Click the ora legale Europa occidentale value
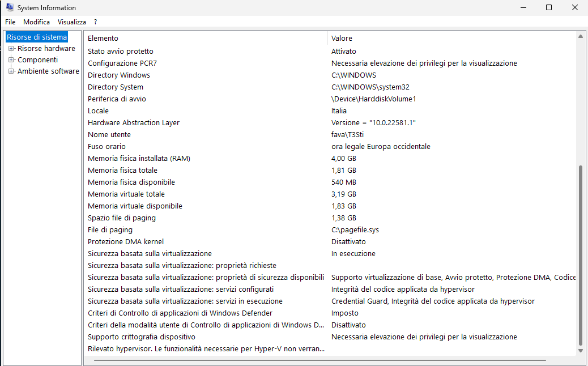This screenshot has height=366, width=588. (x=381, y=147)
